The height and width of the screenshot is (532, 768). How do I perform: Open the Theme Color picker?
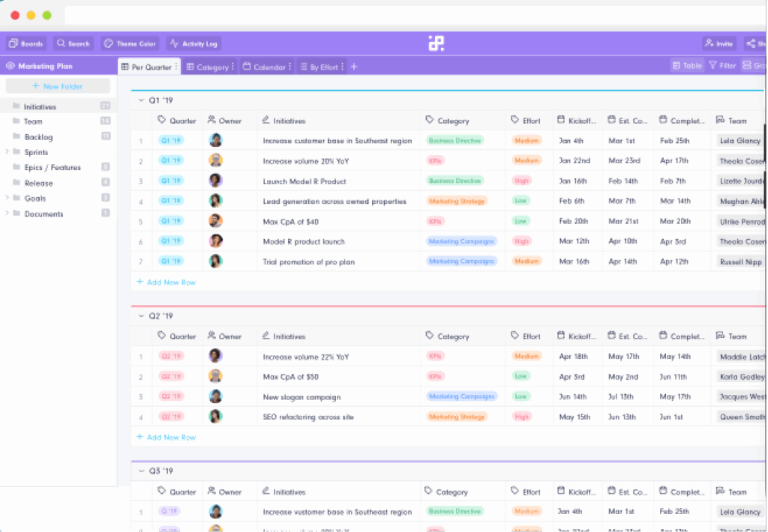[x=130, y=43]
